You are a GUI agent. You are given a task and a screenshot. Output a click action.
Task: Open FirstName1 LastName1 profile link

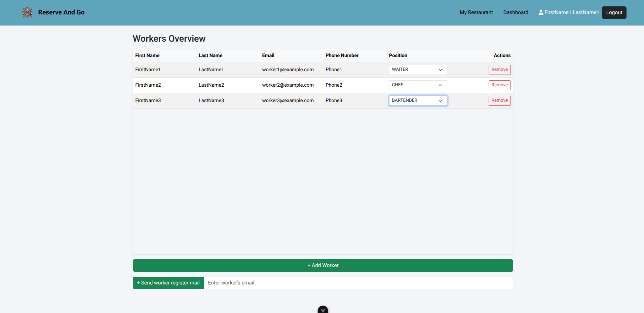(x=571, y=12)
